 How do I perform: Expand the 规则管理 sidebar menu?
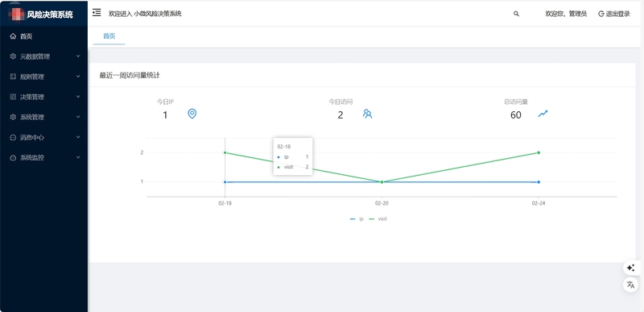[x=43, y=77]
